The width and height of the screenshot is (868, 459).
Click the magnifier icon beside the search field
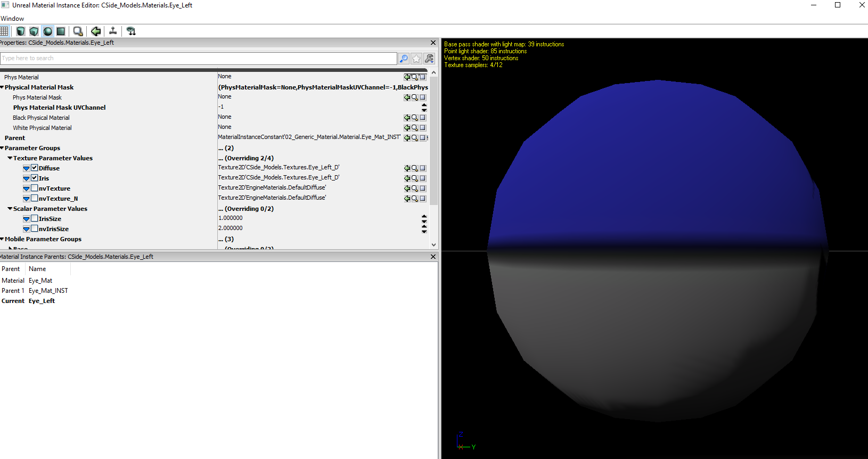point(404,59)
